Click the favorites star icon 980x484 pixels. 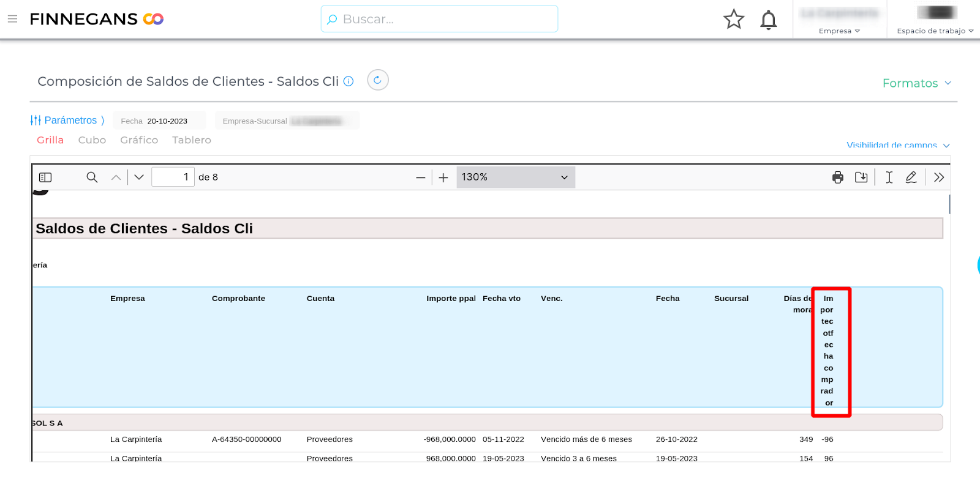coord(733,20)
